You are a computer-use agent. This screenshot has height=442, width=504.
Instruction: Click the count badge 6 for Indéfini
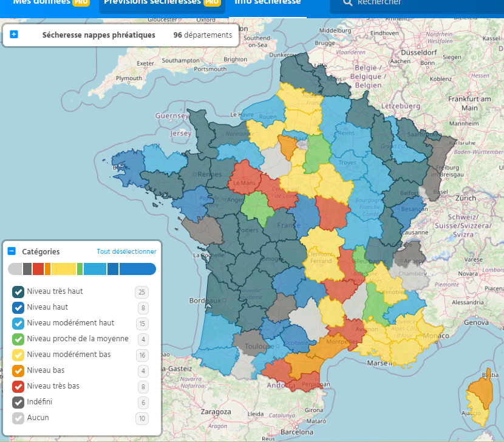point(143,403)
